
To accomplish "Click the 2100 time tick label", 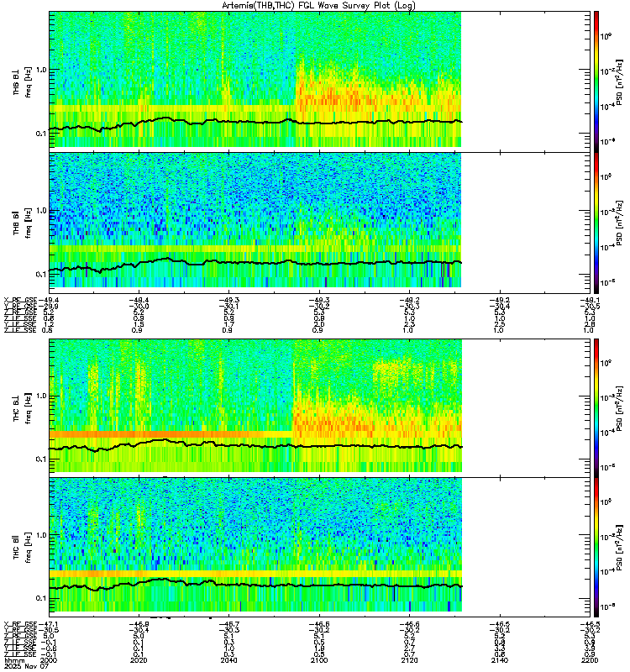I will (319, 660).
